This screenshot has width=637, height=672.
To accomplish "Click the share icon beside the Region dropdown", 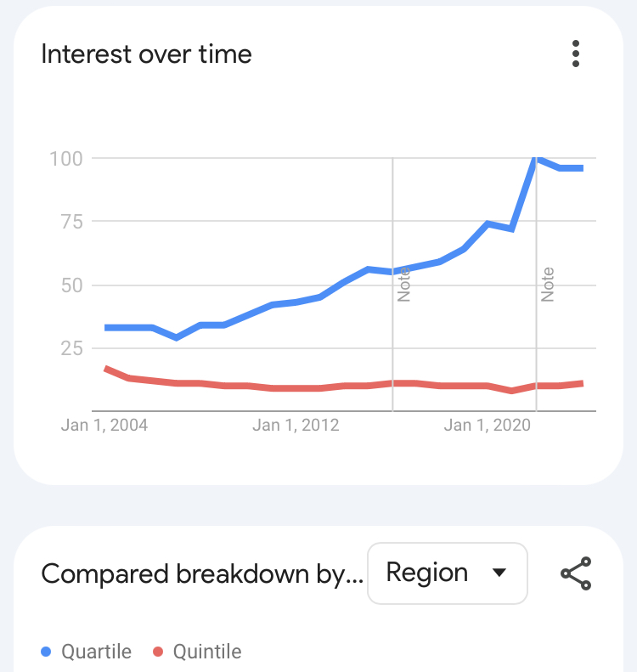I will pyautogui.click(x=576, y=573).
